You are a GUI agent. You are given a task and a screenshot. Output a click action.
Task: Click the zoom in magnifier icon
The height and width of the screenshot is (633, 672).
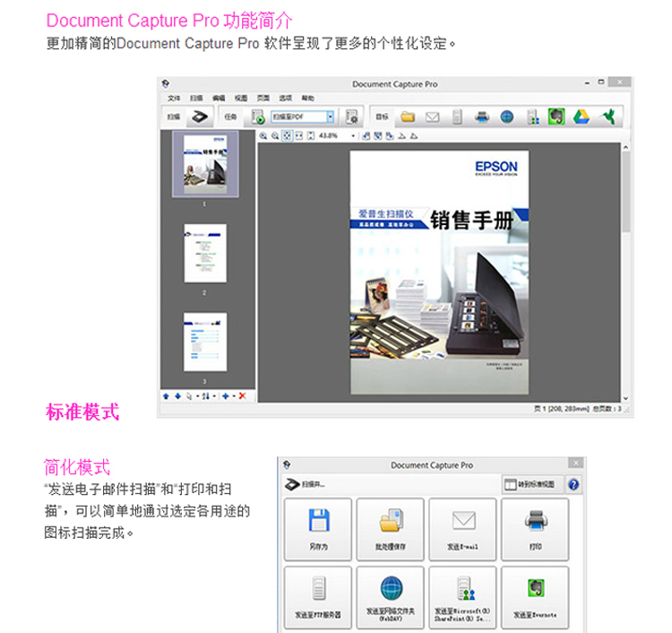(x=263, y=136)
